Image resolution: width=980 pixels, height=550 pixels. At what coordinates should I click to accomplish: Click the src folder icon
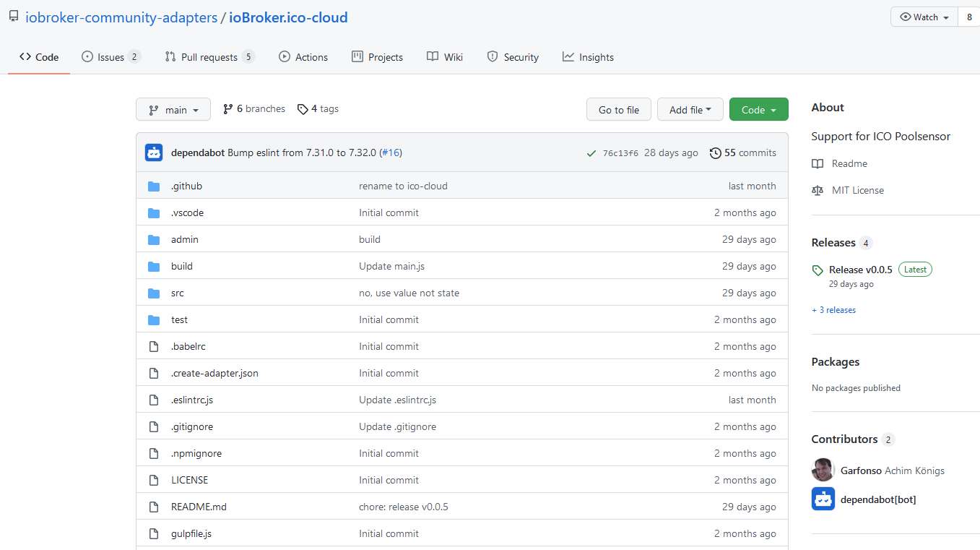pos(154,293)
